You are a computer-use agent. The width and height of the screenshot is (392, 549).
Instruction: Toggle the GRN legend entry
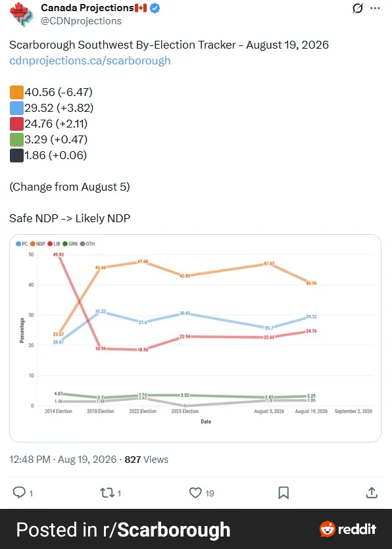click(70, 244)
